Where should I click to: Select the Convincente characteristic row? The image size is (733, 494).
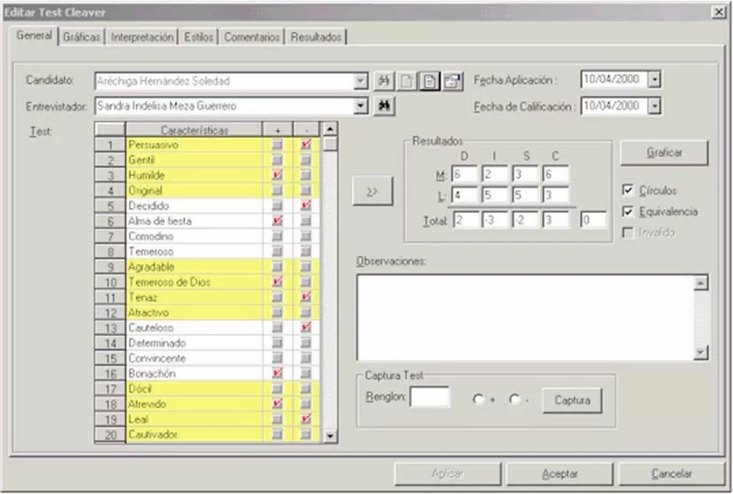tap(194, 358)
